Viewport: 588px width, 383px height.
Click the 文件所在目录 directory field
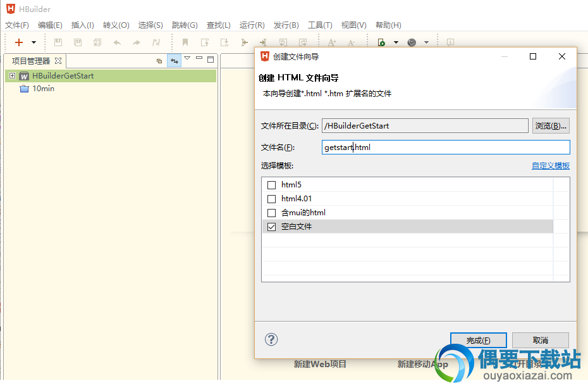(x=425, y=126)
